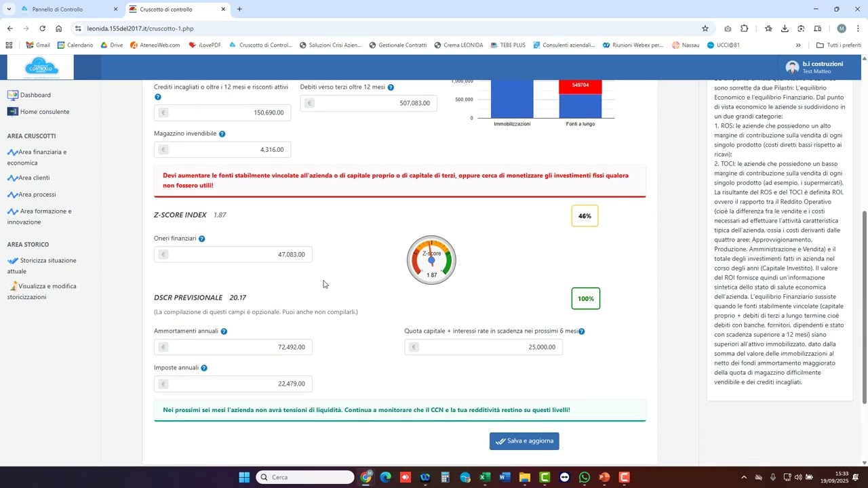Show hidden system tray icons
The height and width of the screenshot is (488, 868).
[x=744, y=477]
